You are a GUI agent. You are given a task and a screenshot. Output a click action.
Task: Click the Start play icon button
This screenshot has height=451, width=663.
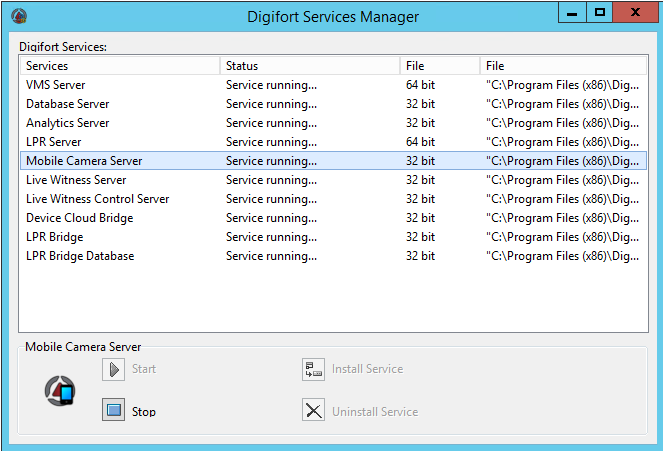pyautogui.click(x=113, y=369)
